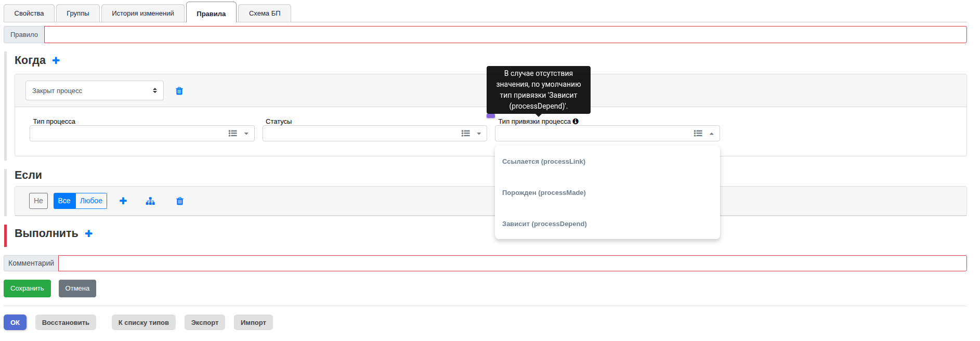The image size is (980, 341).
Task: Open the Закрыт процесс event dropdown
Action: [95, 90]
